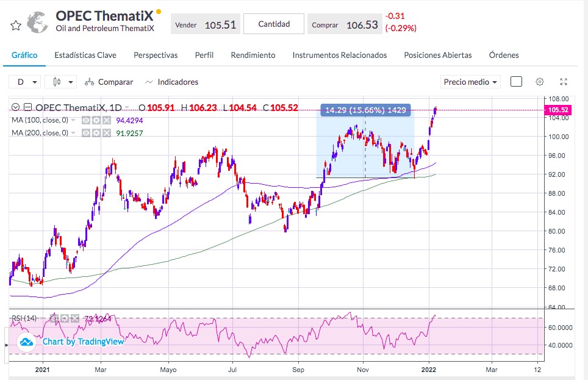Click the low price L 104.54
588x380 pixels.
coord(240,108)
